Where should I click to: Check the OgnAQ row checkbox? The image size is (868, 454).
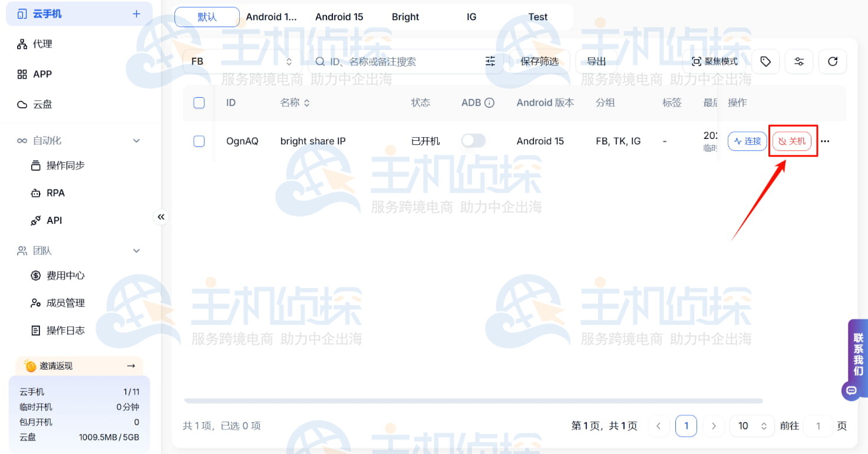pos(199,141)
